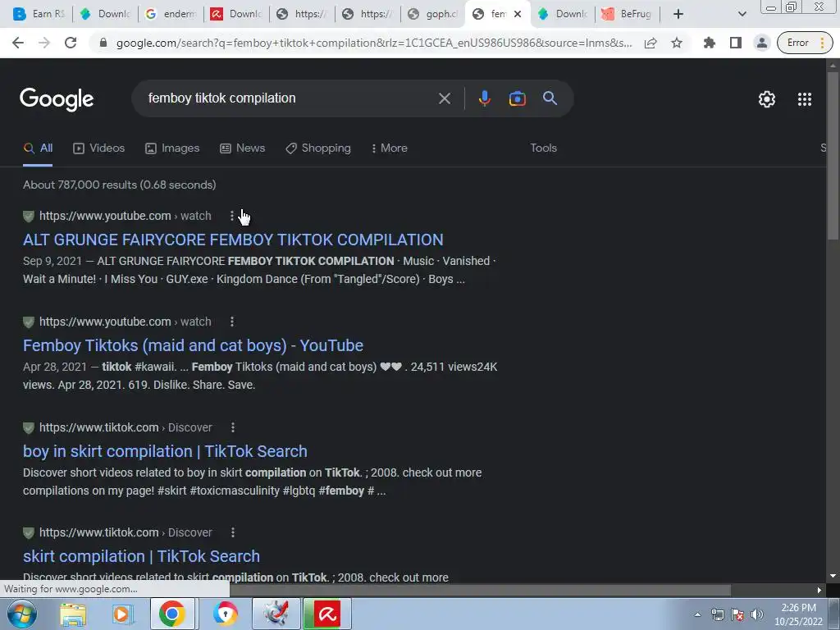This screenshot has width=840, height=630.
Task: Switch to the Shopping tab
Action: 318,148
